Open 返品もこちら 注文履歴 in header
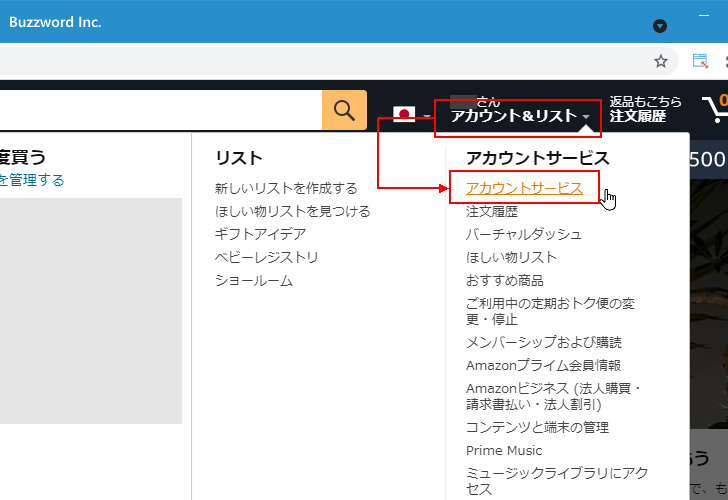Image resolution: width=728 pixels, height=500 pixels. click(645, 109)
